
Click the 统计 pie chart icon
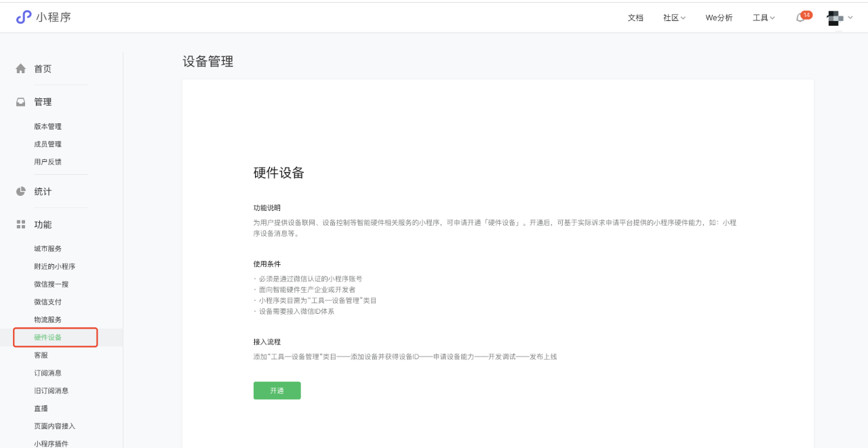[21, 191]
